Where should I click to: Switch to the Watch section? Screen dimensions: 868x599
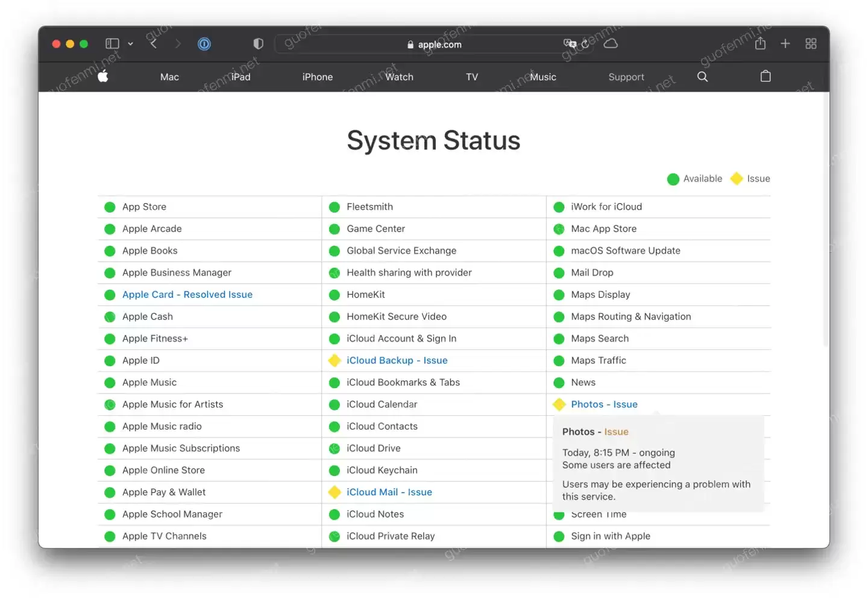coord(399,77)
